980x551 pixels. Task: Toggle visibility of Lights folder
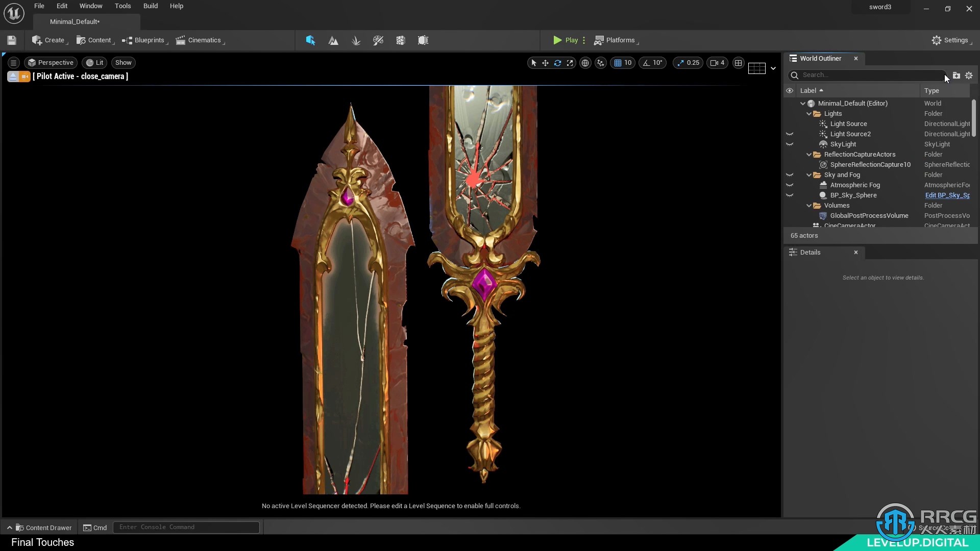tap(790, 113)
